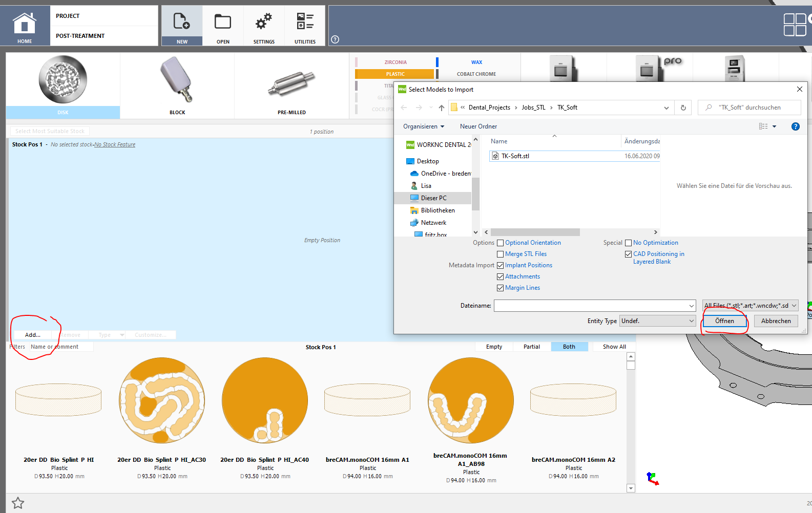Select Desktop in navigation tree
812x513 pixels.
427,161
